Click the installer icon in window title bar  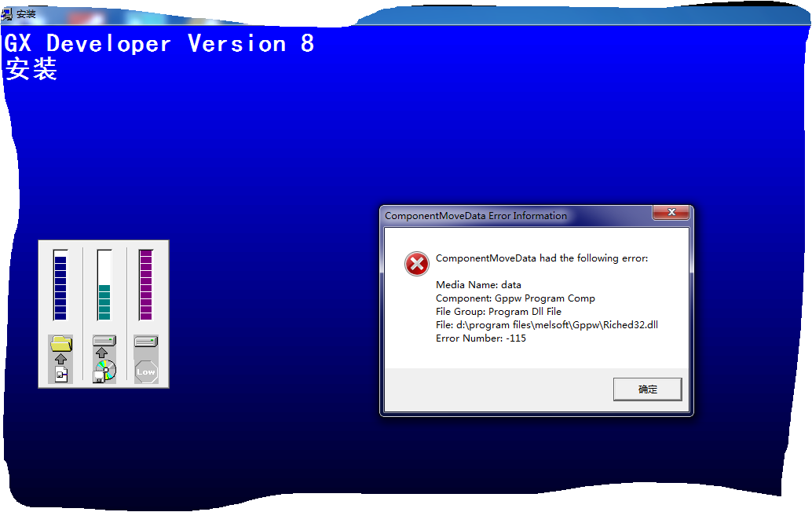point(7,14)
